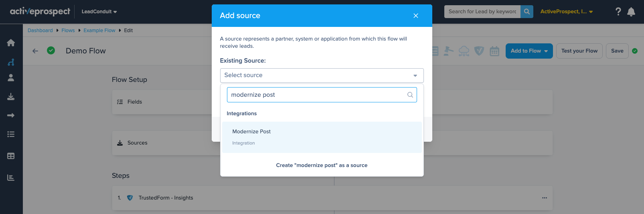Open the notifications bell
Viewport: 644px width, 214px height.
coord(631,12)
